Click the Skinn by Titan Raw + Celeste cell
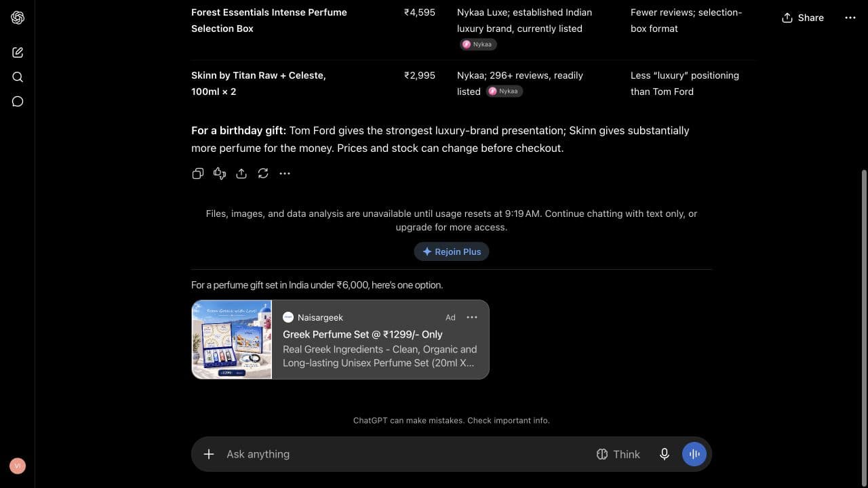The height and width of the screenshot is (488, 868). pos(258,83)
